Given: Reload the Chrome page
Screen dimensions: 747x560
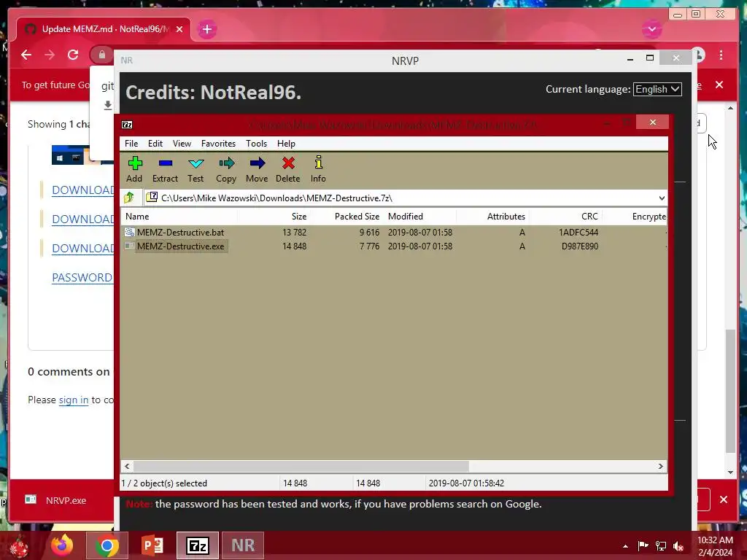Looking at the screenshot, I should (x=73, y=55).
